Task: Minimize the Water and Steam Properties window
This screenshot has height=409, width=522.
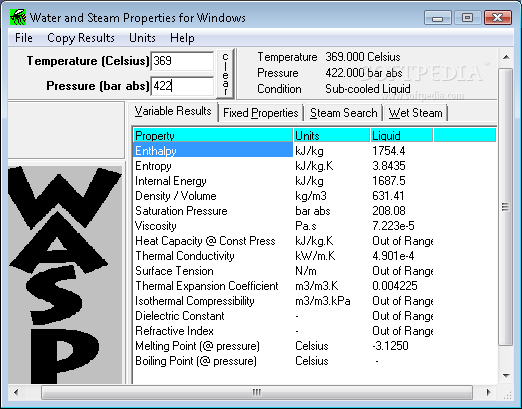Action: (x=438, y=18)
